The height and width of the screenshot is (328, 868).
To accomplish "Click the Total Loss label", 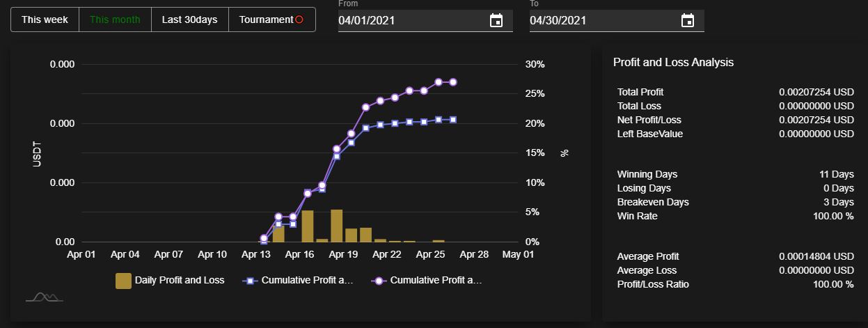I will coord(639,106).
